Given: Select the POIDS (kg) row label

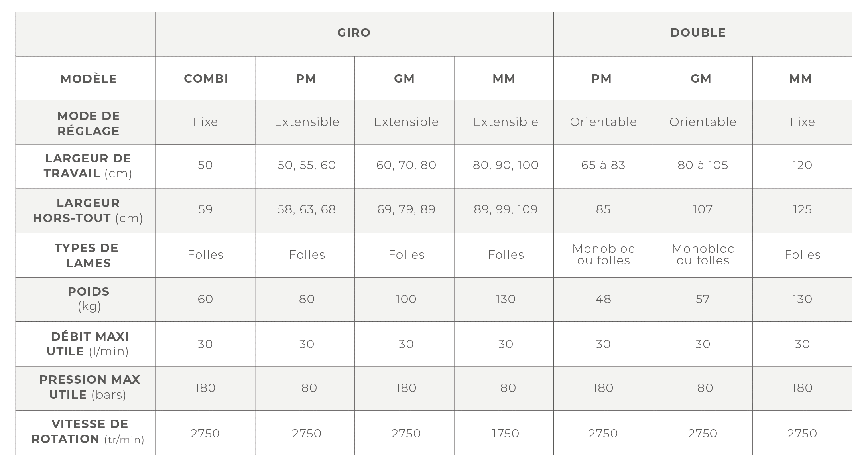Looking at the screenshot, I should coord(89,299).
